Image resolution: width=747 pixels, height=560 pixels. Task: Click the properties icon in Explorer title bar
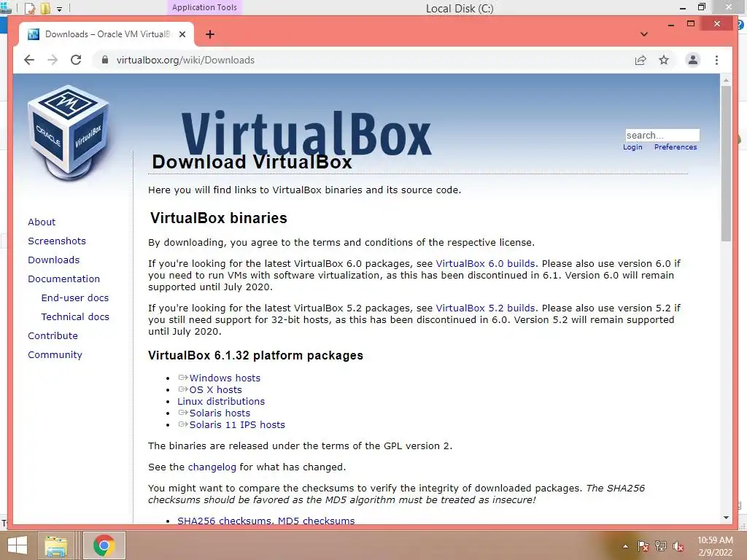pos(29,8)
